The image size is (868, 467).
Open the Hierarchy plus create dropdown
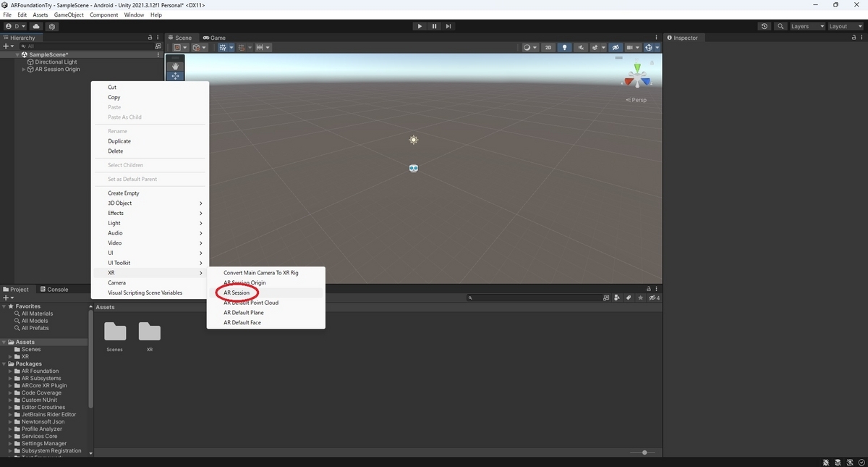tap(9, 46)
